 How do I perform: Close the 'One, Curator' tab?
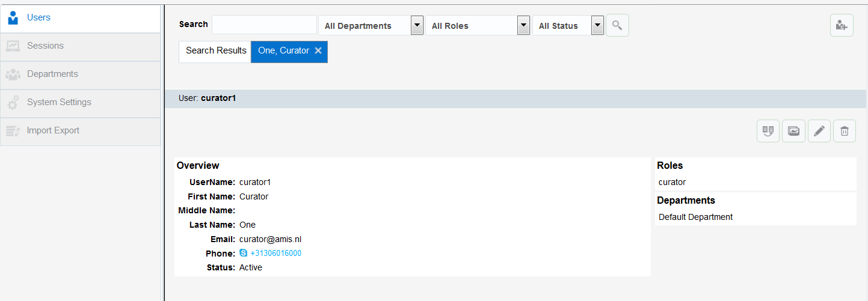pos(318,51)
